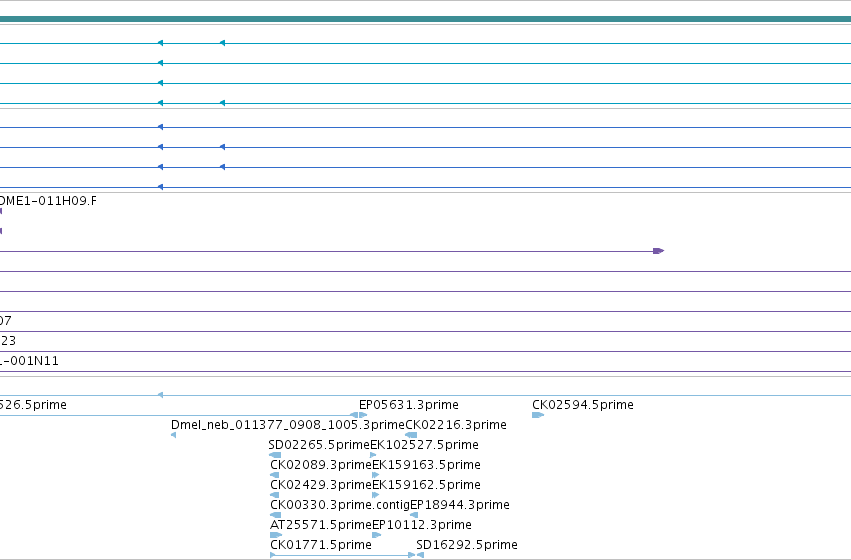
Task: Click the feature glyph under EP05631.3prime
Action: (x=363, y=415)
